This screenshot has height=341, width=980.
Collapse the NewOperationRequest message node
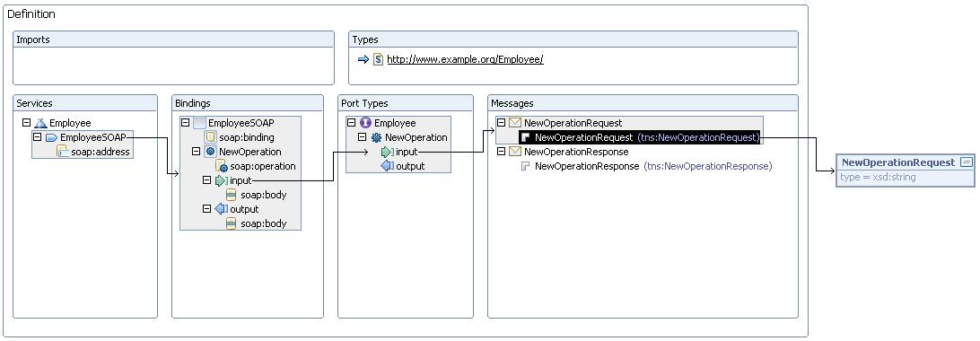(x=502, y=123)
